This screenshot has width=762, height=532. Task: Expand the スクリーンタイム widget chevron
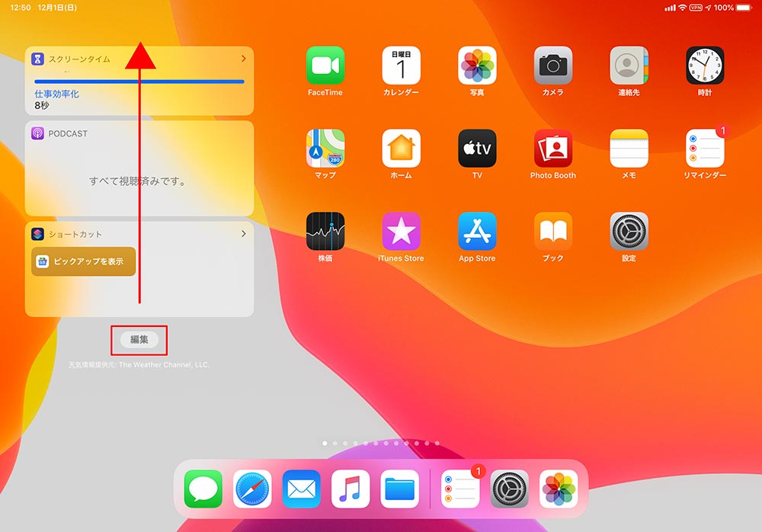(244, 59)
